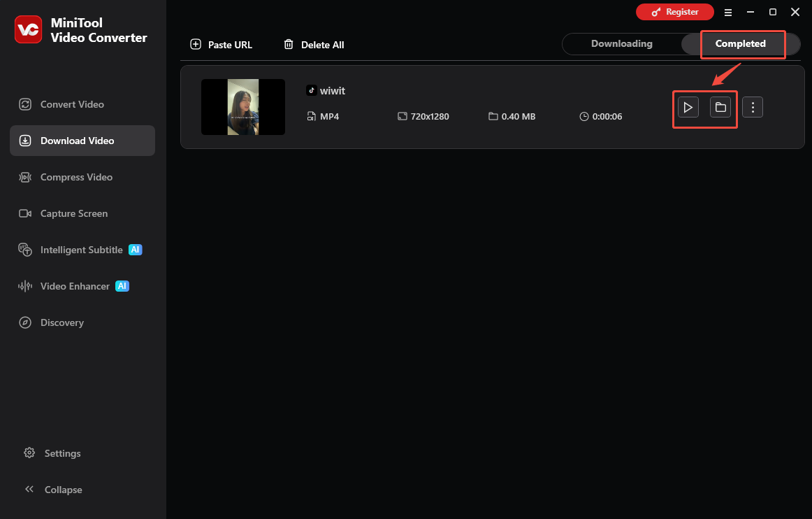Click Delete All downloads

(x=314, y=45)
